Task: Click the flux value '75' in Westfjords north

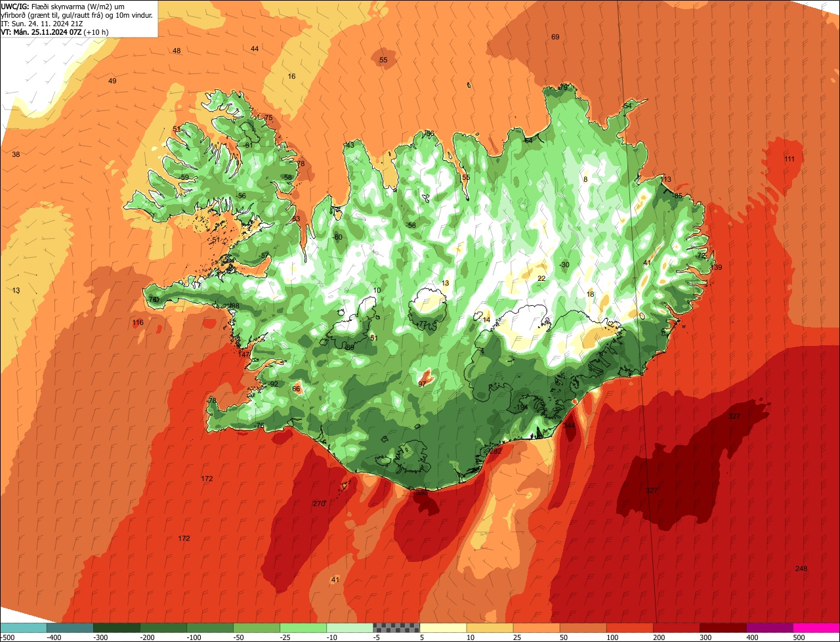Action: pyautogui.click(x=268, y=118)
